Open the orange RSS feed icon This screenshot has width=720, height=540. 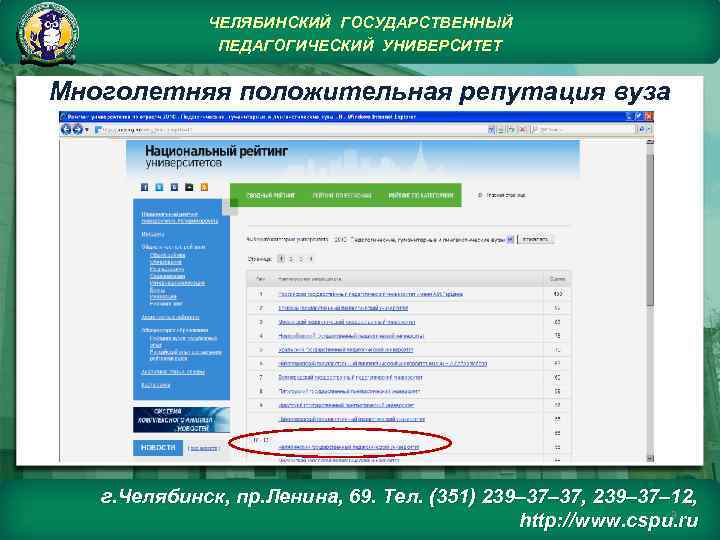204,187
